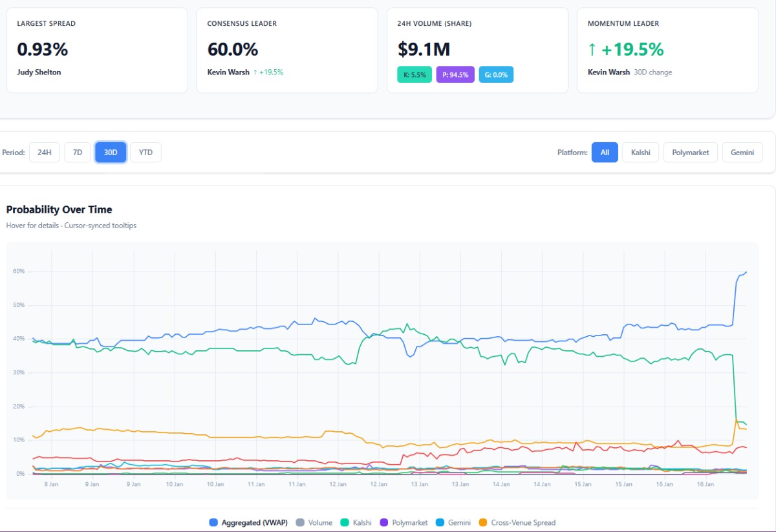Filter platform by Kalshi button

[640, 153]
